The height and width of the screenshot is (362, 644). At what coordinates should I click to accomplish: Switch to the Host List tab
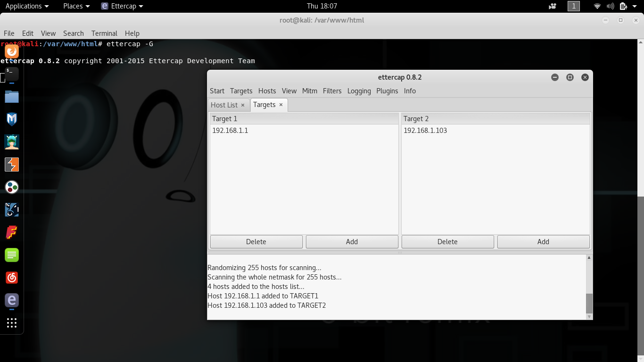[224, 105]
